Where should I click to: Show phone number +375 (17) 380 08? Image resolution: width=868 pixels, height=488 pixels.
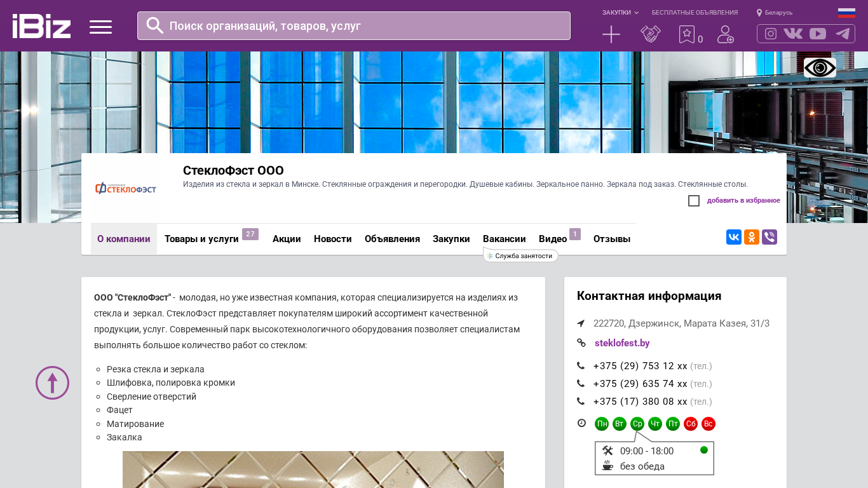point(641,402)
